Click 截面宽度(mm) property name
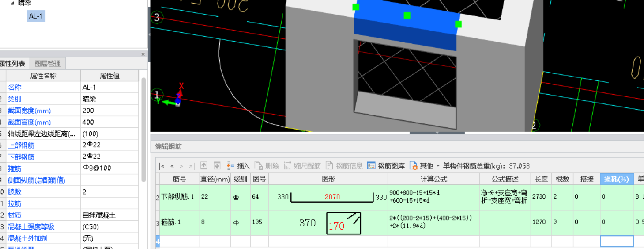The height and width of the screenshot is (249, 644). click(x=29, y=111)
